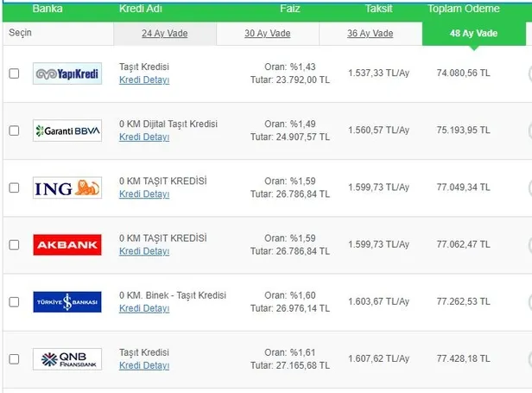Check the ING loan row checkbox
This screenshot has width=532, height=393.
click(x=14, y=187)
